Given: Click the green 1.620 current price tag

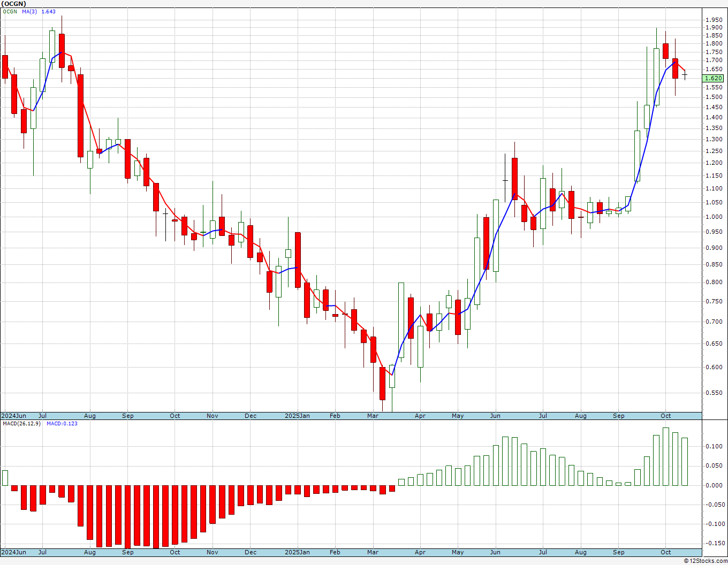Looking at the screenshot, I should 714,78.
